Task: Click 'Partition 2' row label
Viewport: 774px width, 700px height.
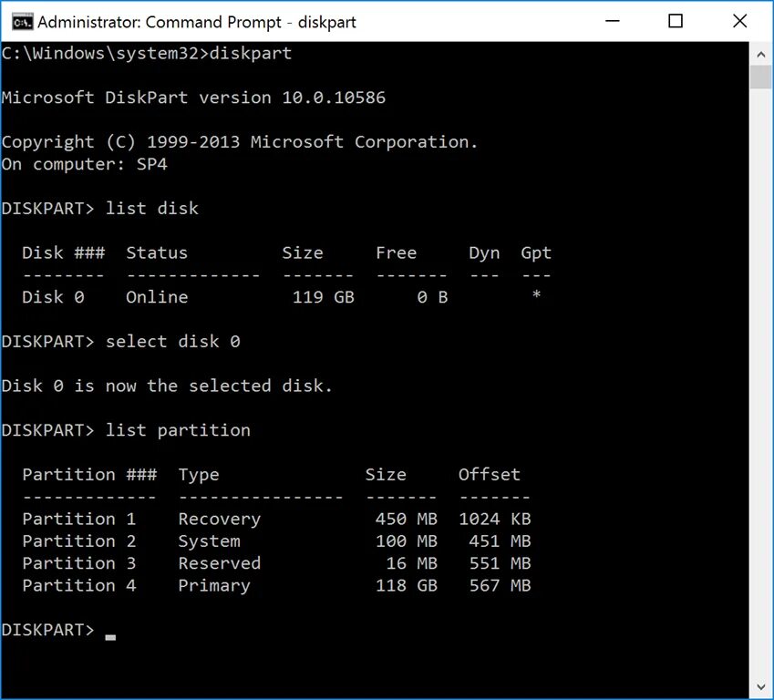Action: 79,541
